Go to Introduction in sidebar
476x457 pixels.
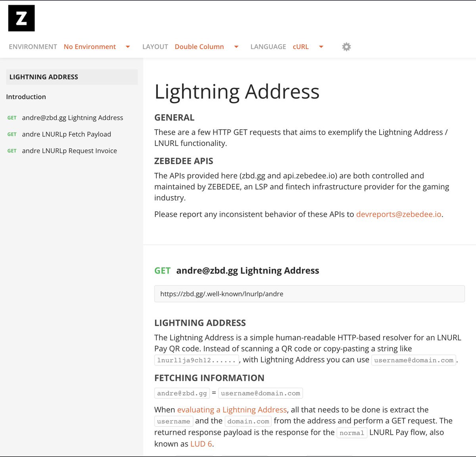pyautogui.click(x=26, y=97)
